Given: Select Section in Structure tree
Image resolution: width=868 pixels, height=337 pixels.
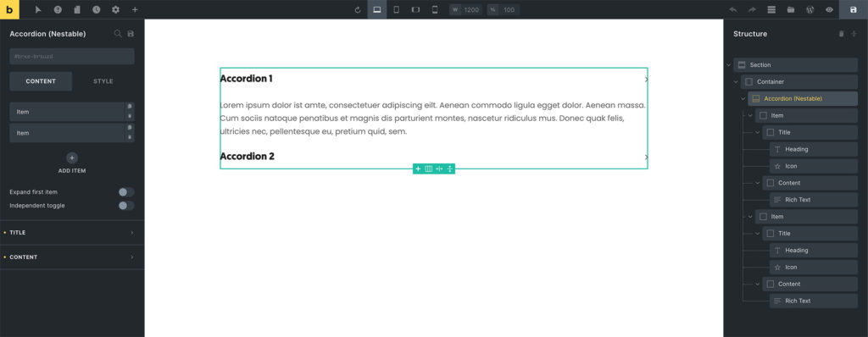Looking at the screenshot, I should [795, 65].
